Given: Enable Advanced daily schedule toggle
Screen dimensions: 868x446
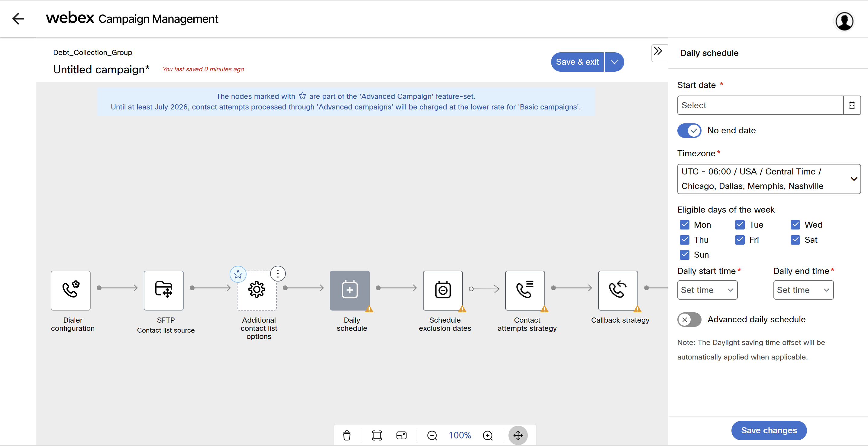Looking at the screenshot, I should pos(689,319).
